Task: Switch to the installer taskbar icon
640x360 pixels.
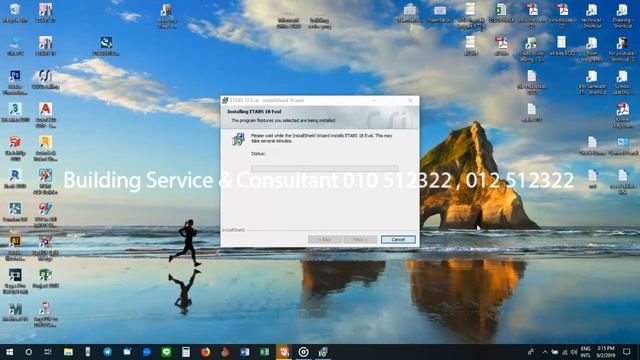Action: 323,352
